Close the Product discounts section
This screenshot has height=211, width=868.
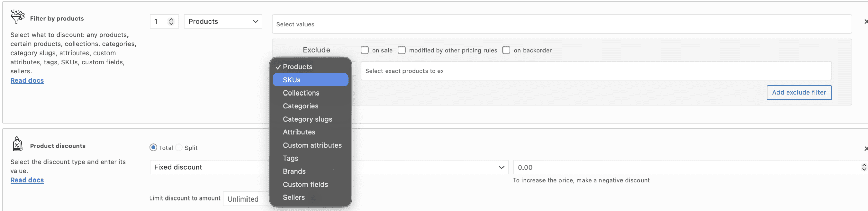click(865, 149)
